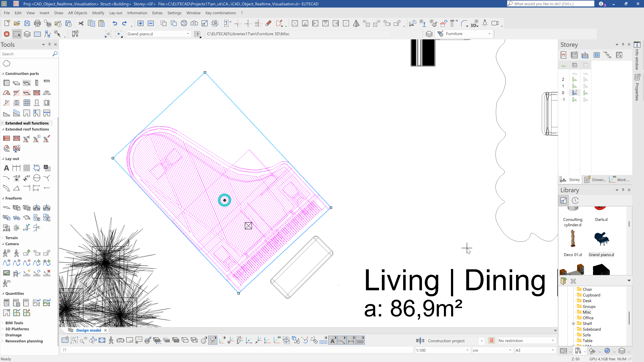Toggle the hatching display button
644x362 pixels.
(x=360, y=340)
